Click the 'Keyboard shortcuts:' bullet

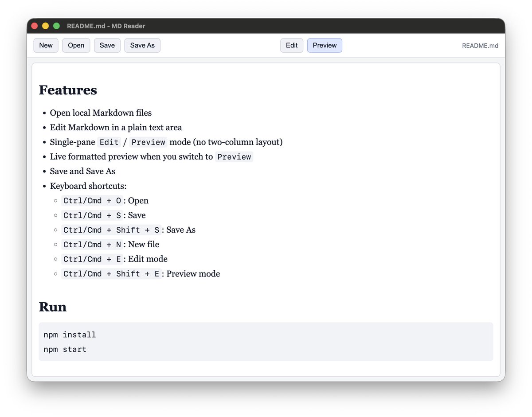pyautogui.click(x=88, y=186)
